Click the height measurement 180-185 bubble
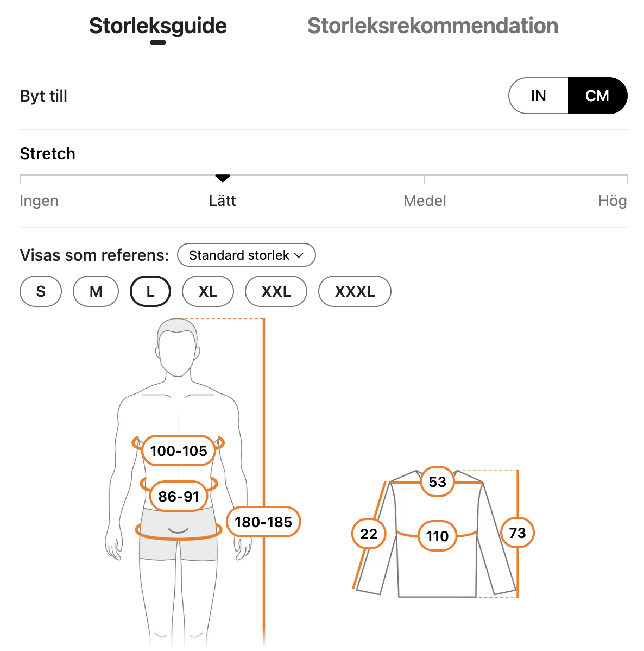Screen dimensions: 644x651 point(263,522)
